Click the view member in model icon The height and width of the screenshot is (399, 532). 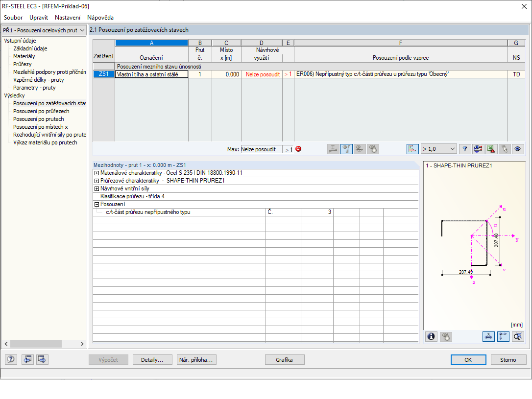(x=360, y=149)
